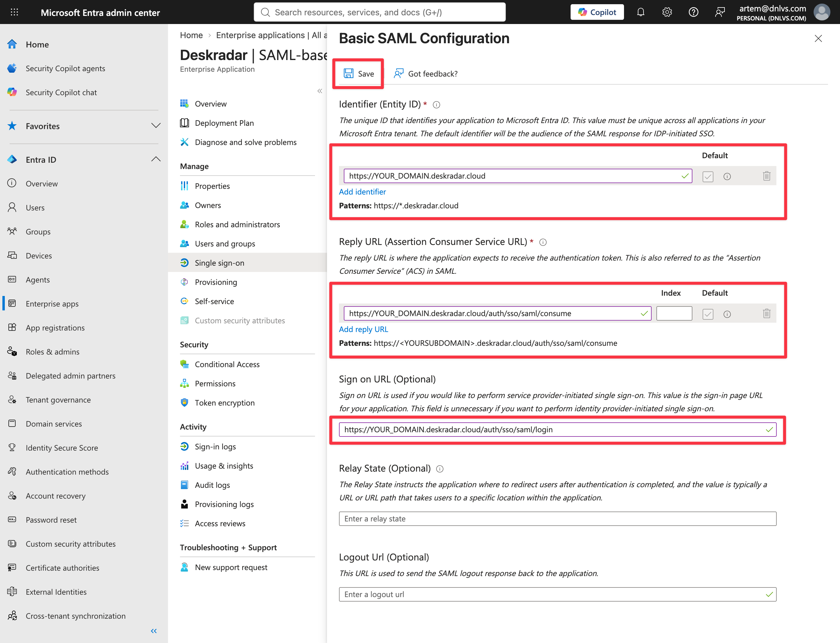
Task: Open the feedback icon in top bar
Action: (x=719, y=12)
